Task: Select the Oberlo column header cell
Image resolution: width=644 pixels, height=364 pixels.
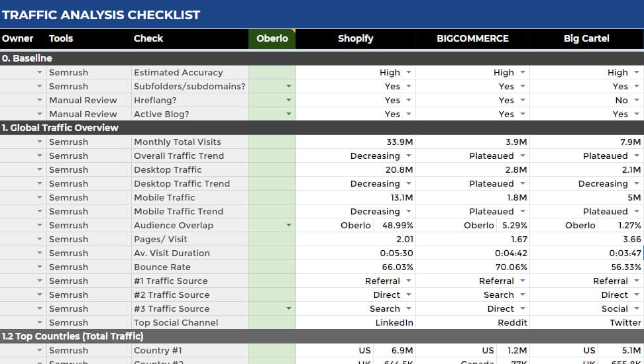Action: click(x=272, y=38)
